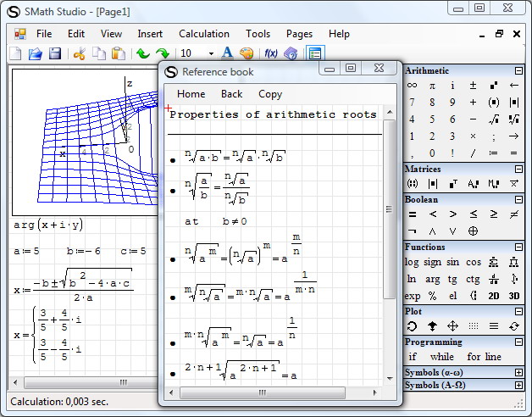
Task: Open the Calculation menu
Action: coord(203,34)
